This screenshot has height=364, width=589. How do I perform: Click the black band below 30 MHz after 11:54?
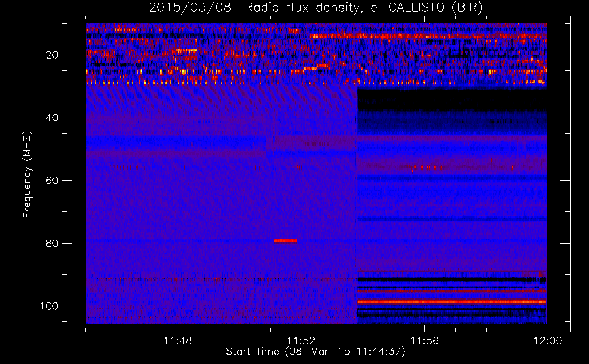452,100
